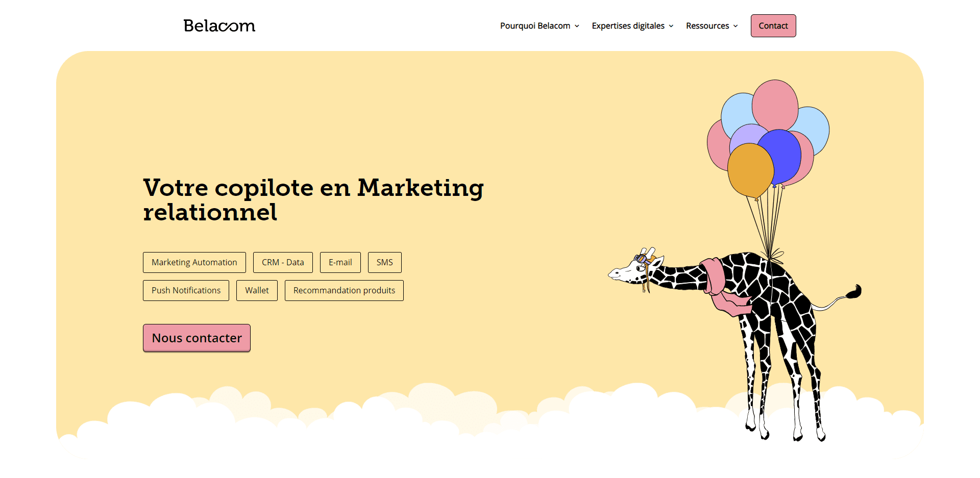Expand the Pourquoi Belacom chevron
980x478 pixels.
click(x=577, y=26)
